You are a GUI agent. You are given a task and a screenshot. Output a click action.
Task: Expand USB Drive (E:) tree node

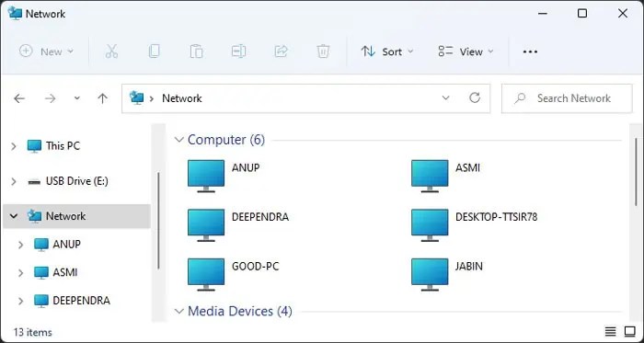tap(14, 181)
